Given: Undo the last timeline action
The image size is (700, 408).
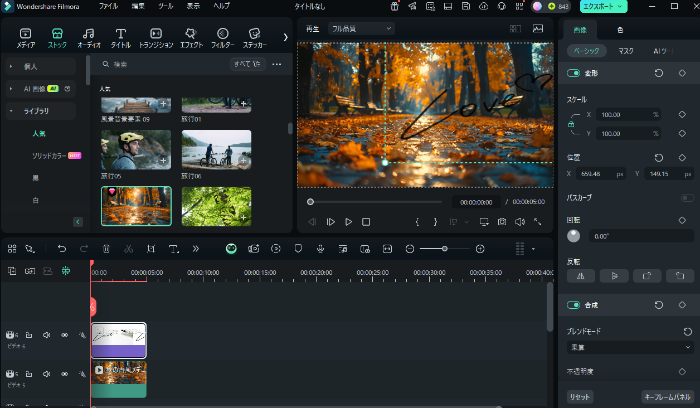Looking at the screenshot, I should click(62, 249).
